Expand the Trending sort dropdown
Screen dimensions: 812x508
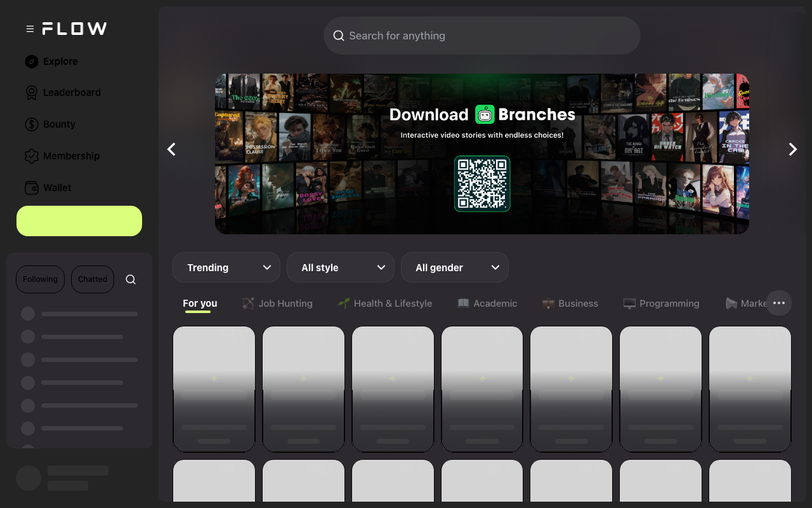tap(226, 267)
